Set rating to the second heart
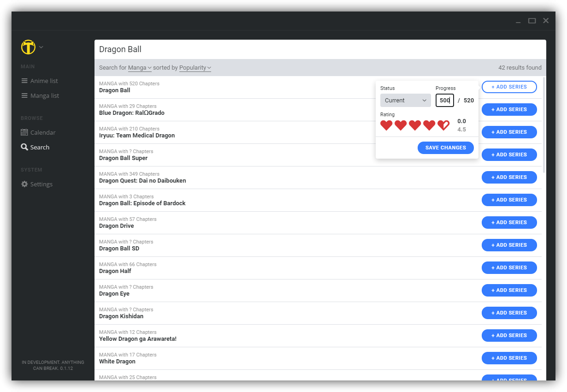 point(401,125)
